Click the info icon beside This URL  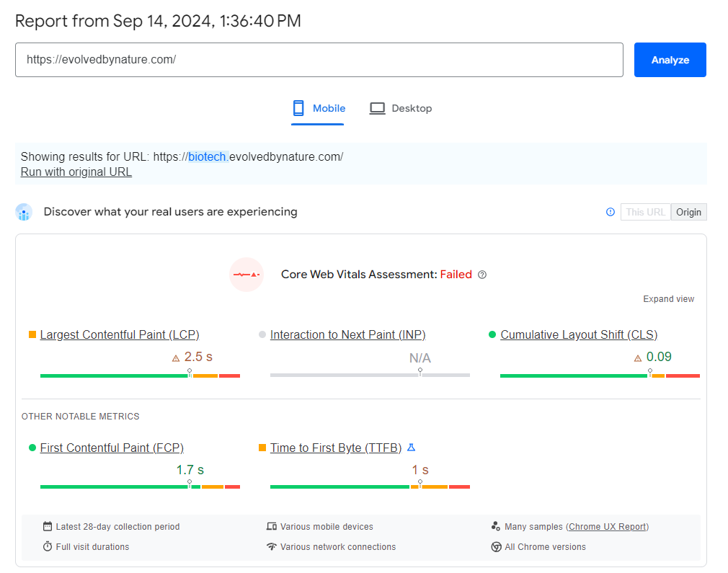(x=611, y=212)
